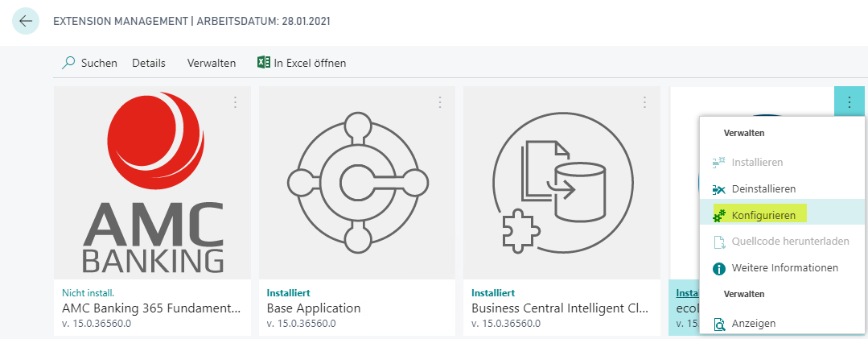This screenshot has height=339, width=868.
Task: Close the highlighted tile's three-dot menu
Action: click(x=849, y=102)
